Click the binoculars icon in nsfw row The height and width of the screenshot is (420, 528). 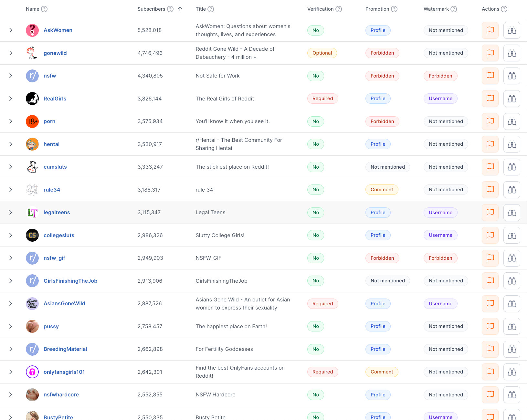[x=512, y=76]
